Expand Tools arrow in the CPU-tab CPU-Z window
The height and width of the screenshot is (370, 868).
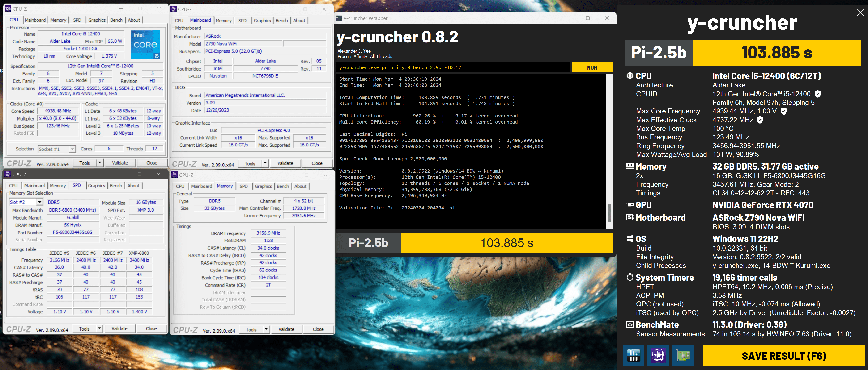[100, 163]
